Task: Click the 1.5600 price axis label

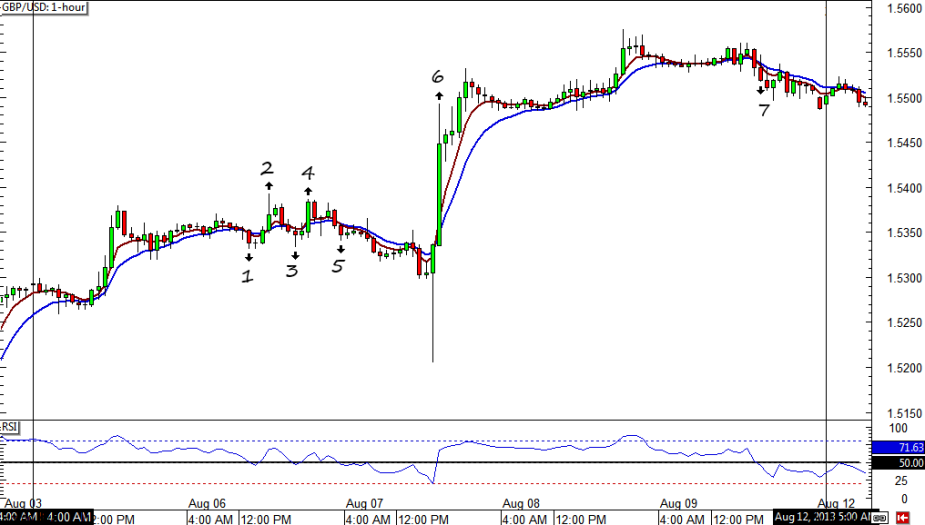Action: pyautogui.click(x=905, y=8)
